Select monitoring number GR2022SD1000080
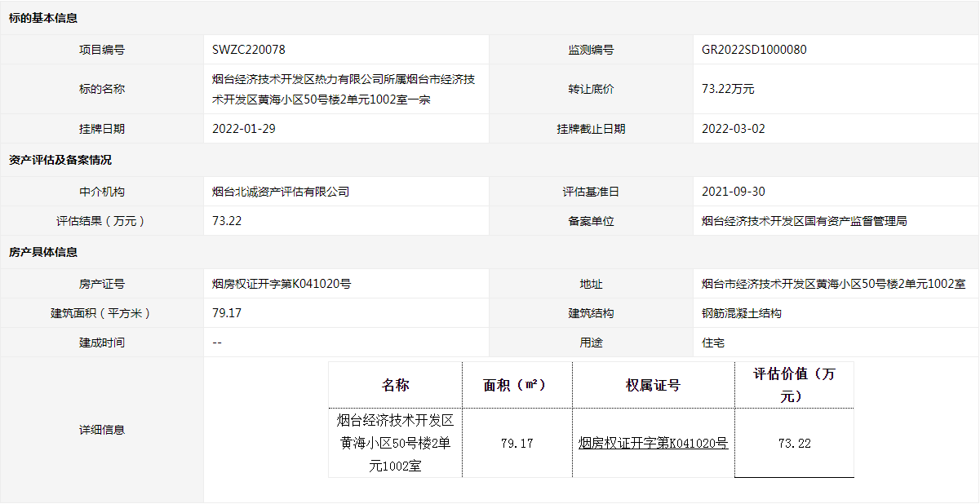 [x=755, y=50]
